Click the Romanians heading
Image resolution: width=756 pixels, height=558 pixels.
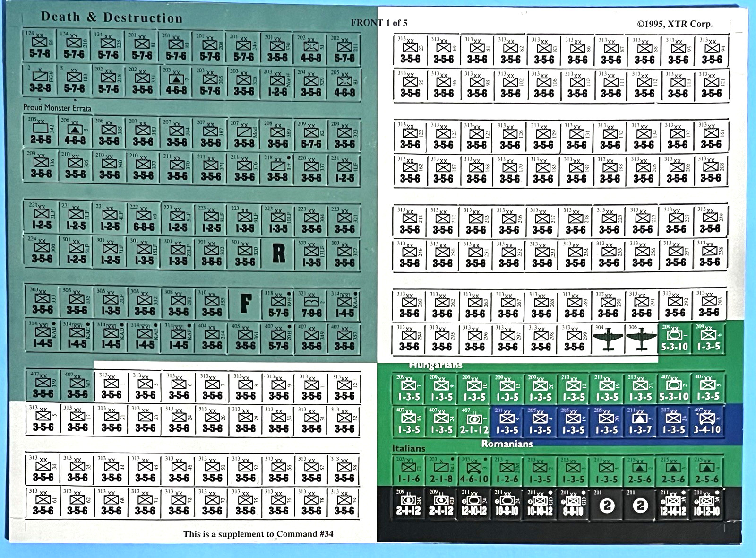click(x=507, y=444)
